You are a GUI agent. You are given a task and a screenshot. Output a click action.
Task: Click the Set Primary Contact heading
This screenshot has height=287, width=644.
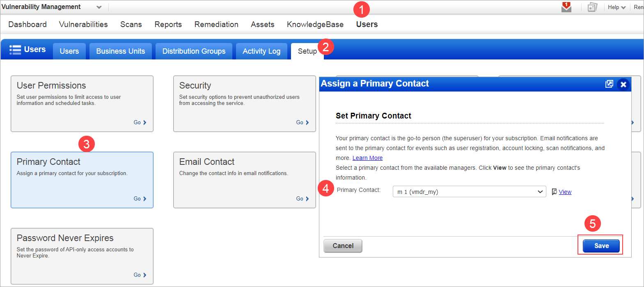pyautogui.click(x=374, y=116)
